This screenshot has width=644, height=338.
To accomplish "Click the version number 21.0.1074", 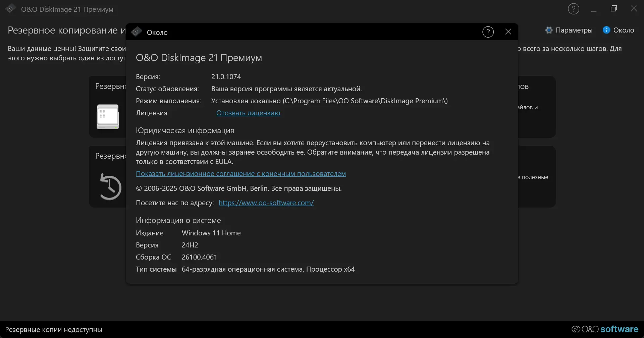I will [226, 77].
